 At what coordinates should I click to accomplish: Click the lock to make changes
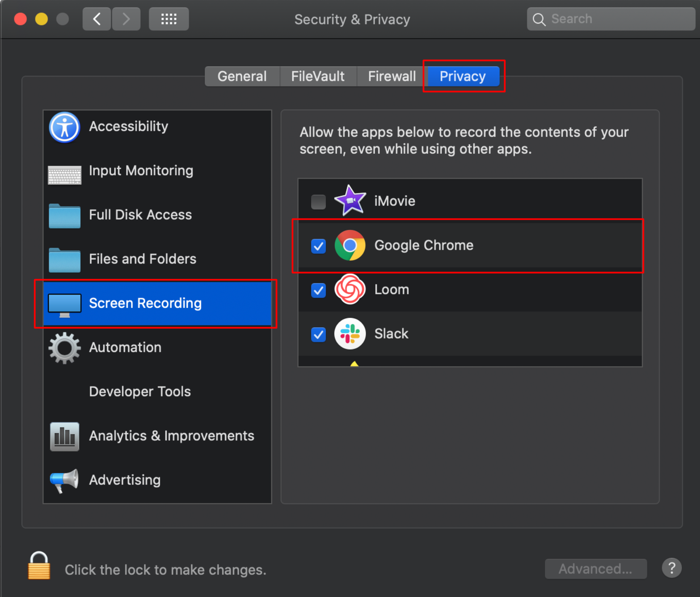(39, 565)
